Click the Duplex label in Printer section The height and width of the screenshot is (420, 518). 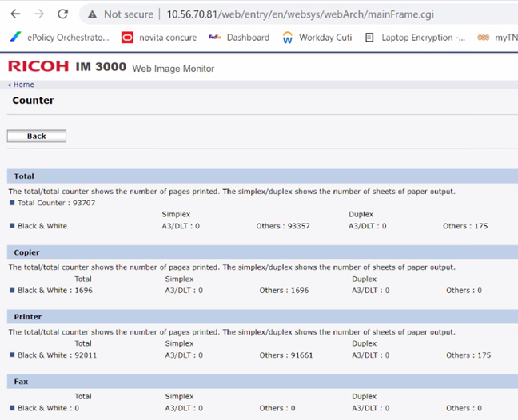[x=364, y=343]
